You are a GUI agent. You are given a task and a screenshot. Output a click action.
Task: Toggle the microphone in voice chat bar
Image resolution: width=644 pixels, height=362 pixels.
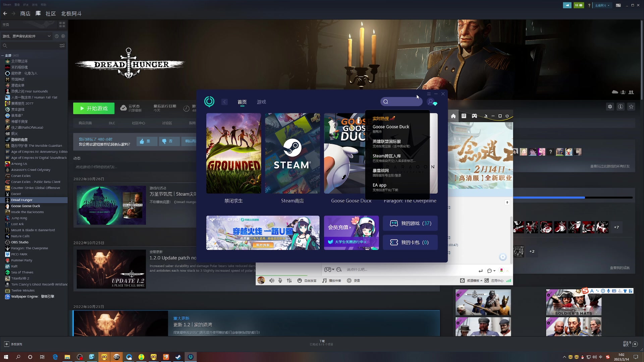tap(280, 281)
